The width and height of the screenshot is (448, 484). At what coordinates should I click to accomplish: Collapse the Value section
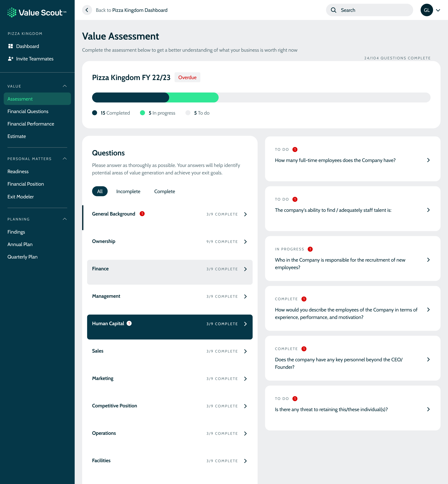click(x=65, y=86)
